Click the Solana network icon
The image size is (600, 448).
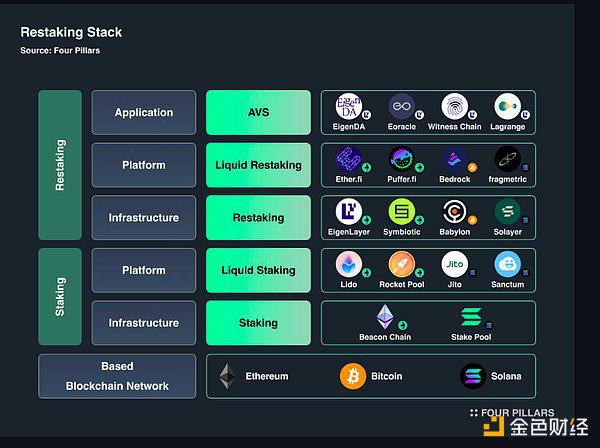pos(473,376)
